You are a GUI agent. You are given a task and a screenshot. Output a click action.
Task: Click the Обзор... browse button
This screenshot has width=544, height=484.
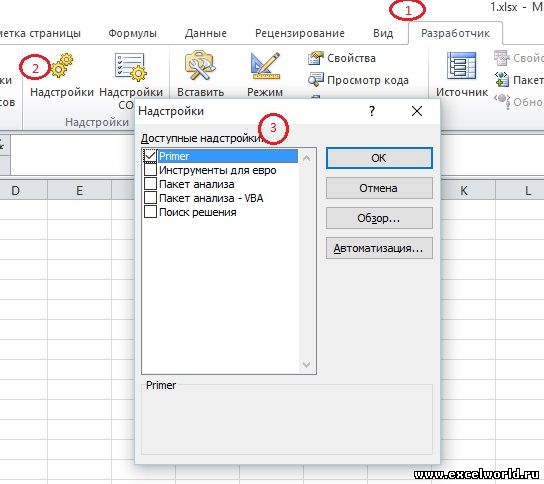(379, 218)
